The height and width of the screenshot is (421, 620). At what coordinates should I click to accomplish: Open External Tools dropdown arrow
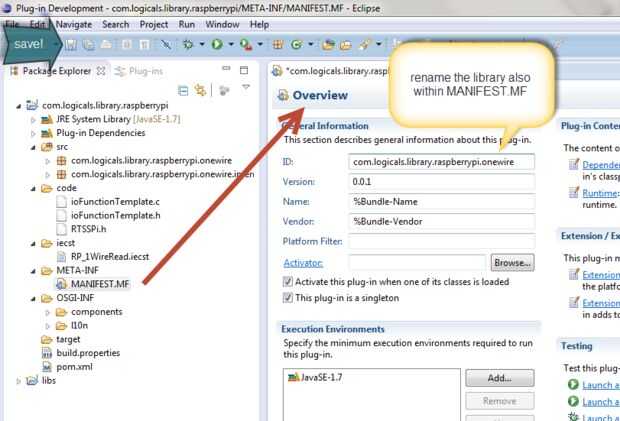260,44
